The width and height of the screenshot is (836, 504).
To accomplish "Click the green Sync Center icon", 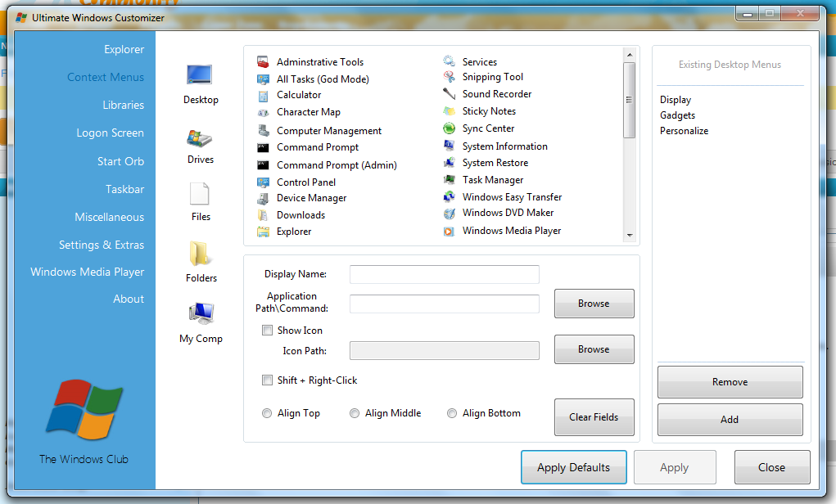I will pos(449,128).
